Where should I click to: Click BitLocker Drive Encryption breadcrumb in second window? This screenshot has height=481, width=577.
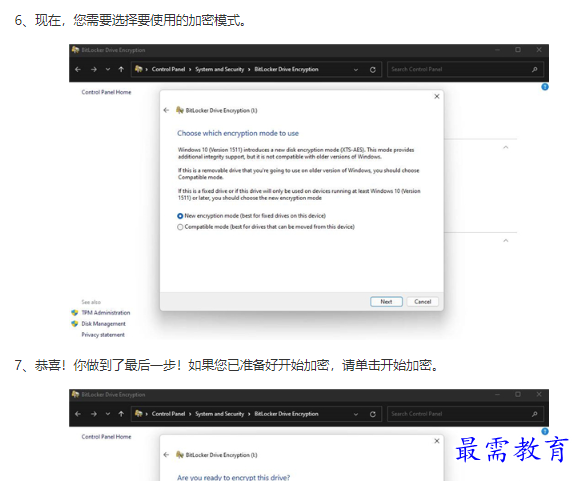coord(286,414)
